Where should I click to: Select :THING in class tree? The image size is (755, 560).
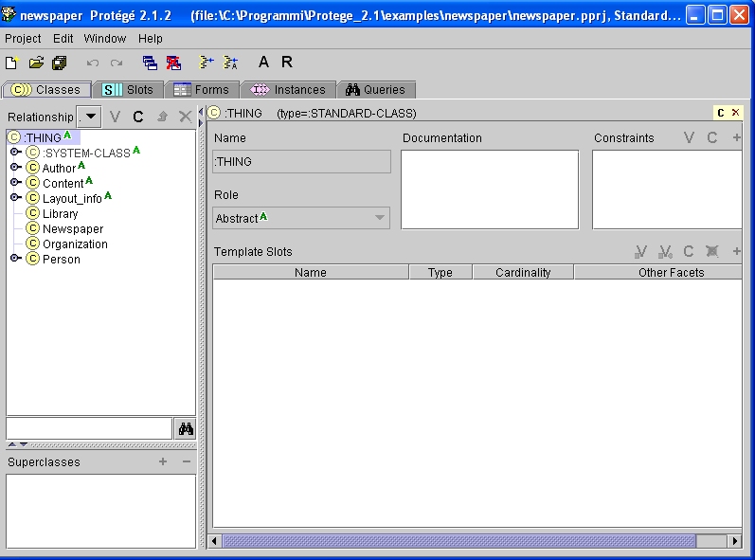43,137
